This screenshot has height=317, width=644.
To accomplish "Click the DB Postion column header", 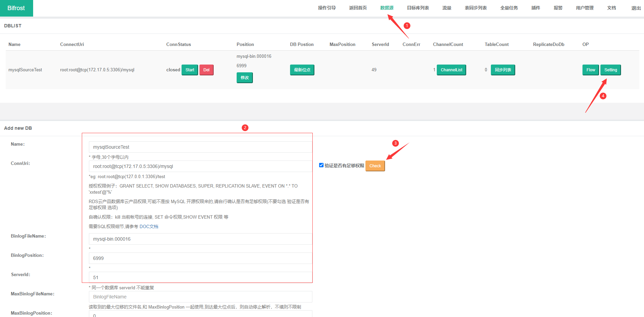I will [x=302, y=44].
